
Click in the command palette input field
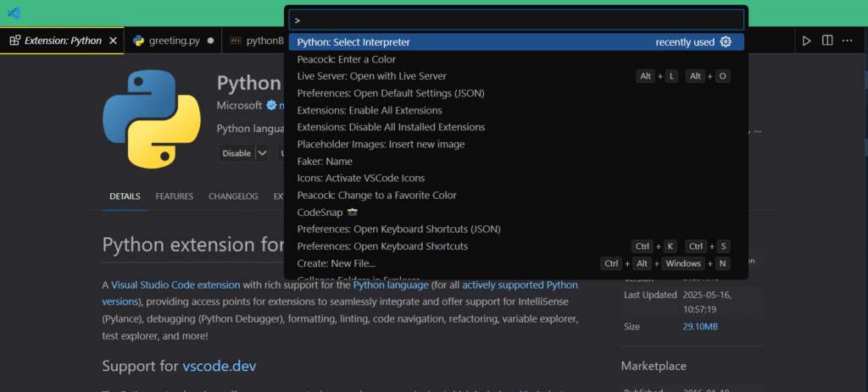(x=516, y=19)
